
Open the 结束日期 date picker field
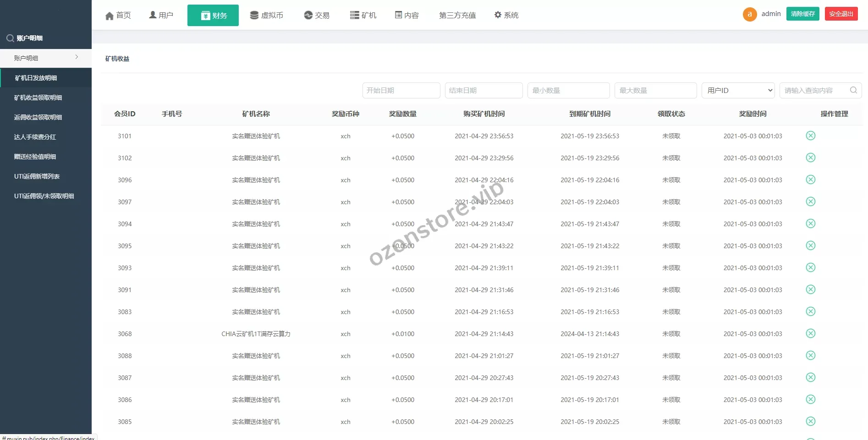click(x=483, y=91)
